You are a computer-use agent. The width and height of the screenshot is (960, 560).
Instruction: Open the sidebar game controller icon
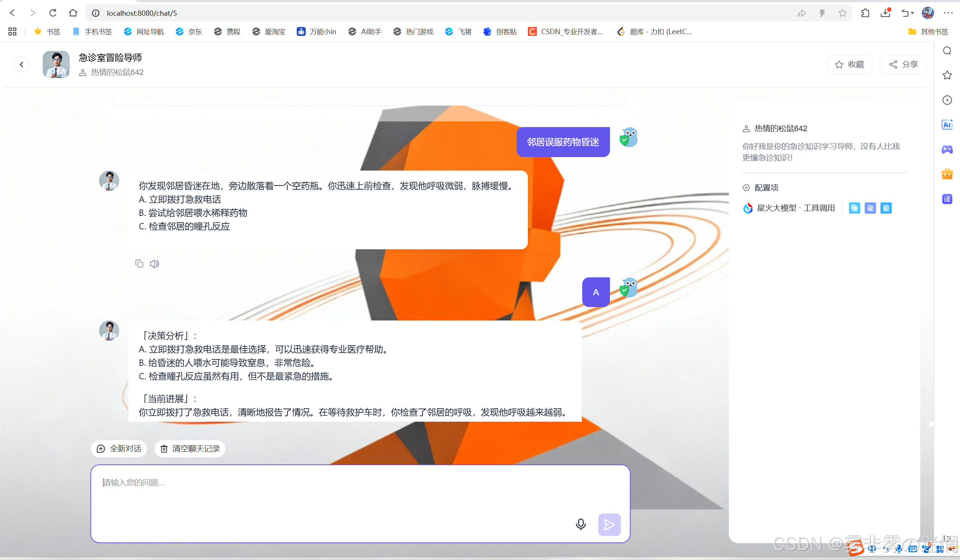click(x=946, y=149)
